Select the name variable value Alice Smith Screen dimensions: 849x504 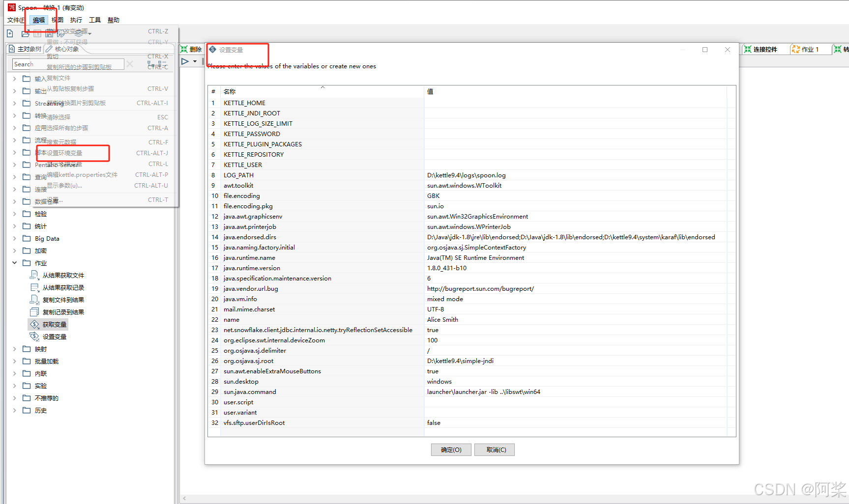[442, 319]
